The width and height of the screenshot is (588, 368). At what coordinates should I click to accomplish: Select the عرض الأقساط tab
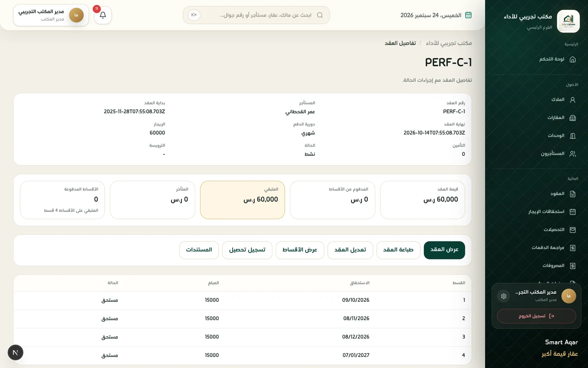300,250
